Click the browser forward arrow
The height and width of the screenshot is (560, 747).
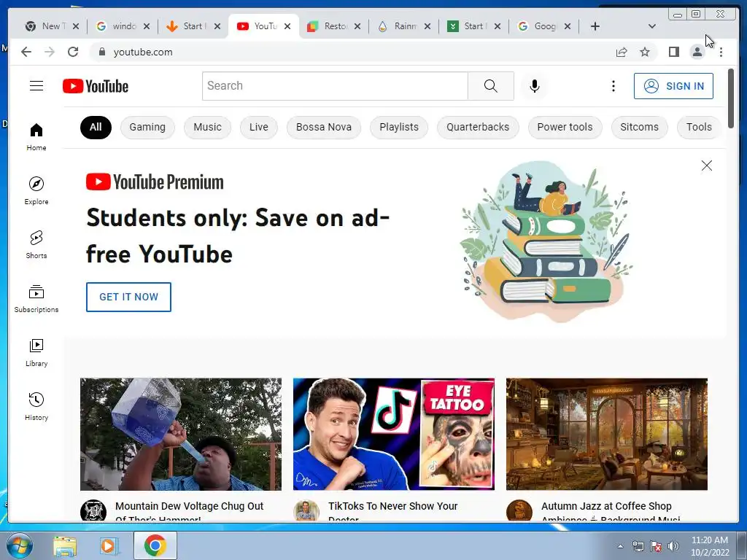pos(50,52)
